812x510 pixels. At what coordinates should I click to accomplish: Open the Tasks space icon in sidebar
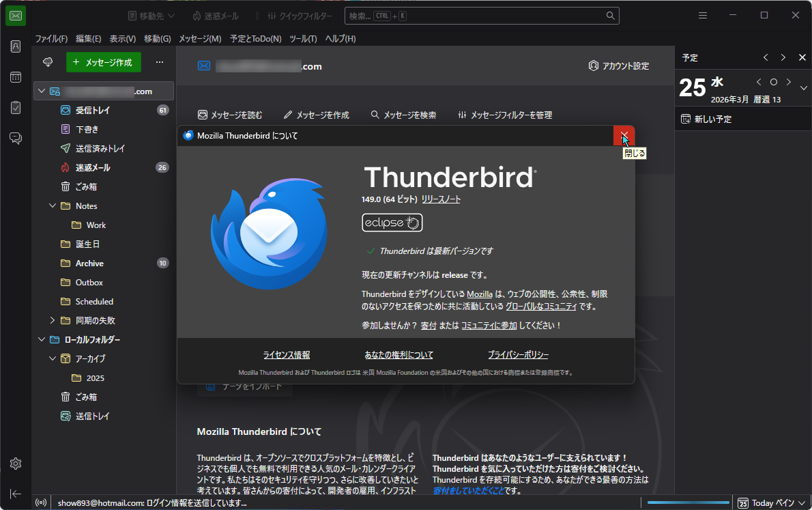[x=15, y=107]
